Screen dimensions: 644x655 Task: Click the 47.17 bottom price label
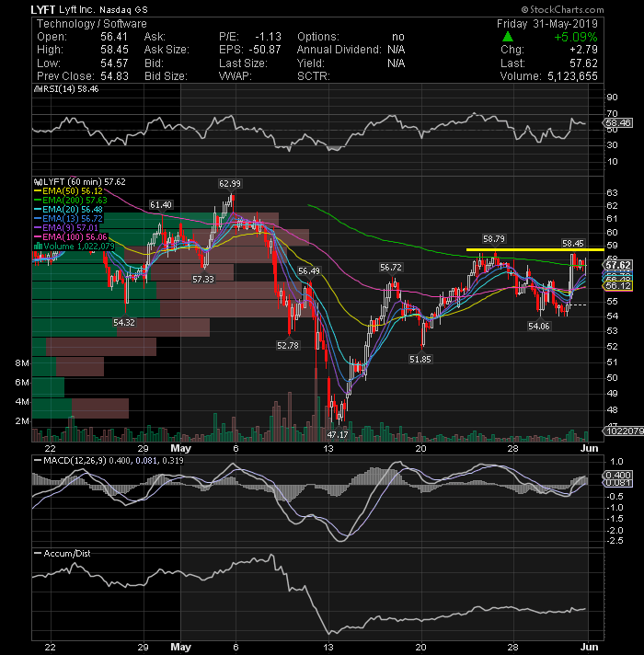[338, 434]
